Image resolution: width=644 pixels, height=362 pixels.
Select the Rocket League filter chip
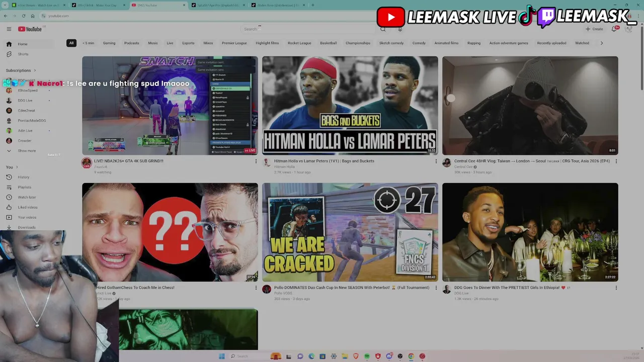tap(299, 43)
